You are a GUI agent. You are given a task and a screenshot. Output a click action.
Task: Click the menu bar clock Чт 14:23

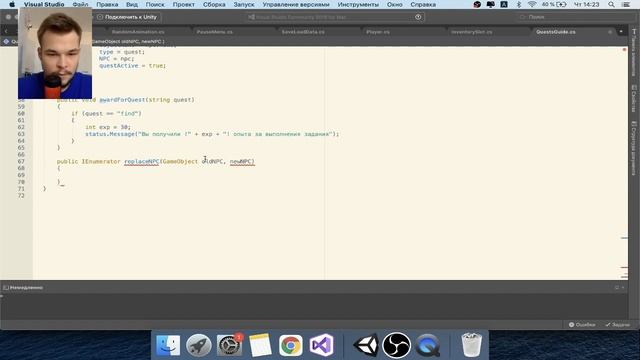click(587, 4)
